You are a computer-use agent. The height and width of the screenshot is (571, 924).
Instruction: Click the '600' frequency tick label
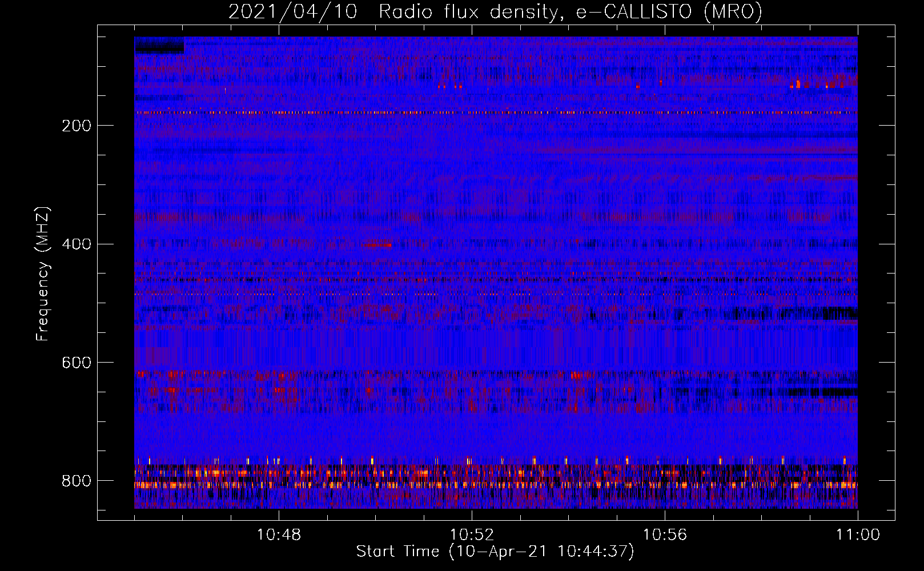point(77,363)
